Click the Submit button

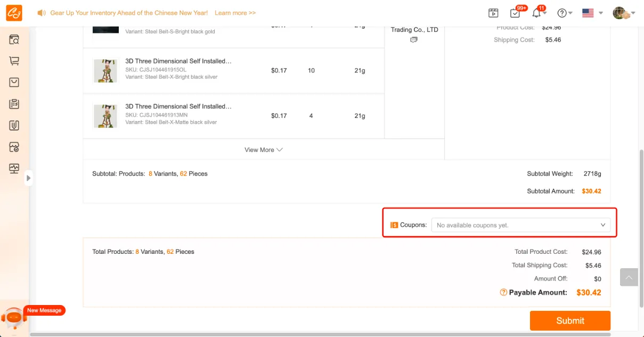(x=570, y=320)
